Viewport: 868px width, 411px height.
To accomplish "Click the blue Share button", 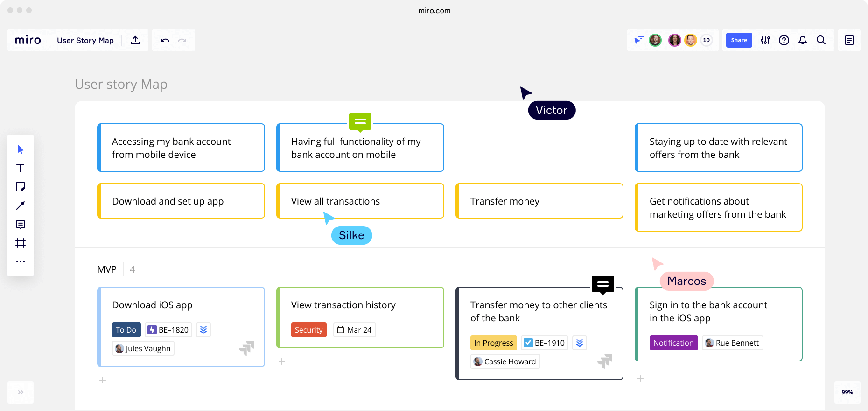I will [x=739, y=40].
